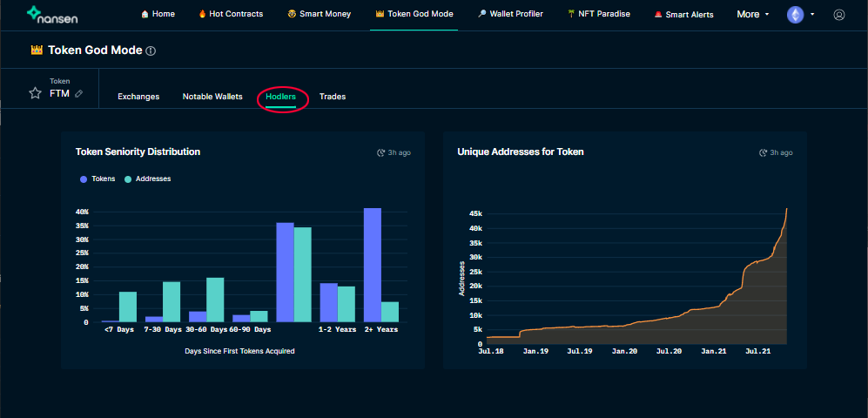The image size is (868, 418).
Task: Switch to the Notable Wallets tab
Action: 212,97
